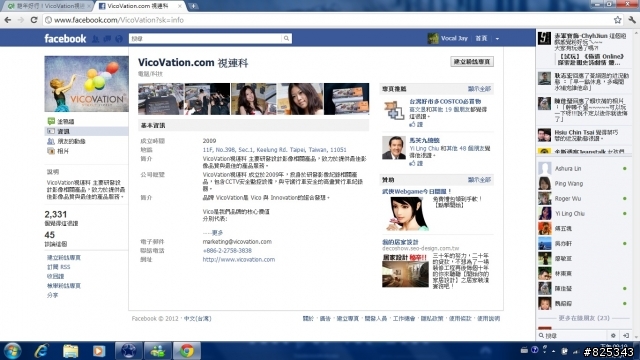Click the Subscribe via RSS link
Viewport: 640px width, 360px height.
click(x=58, y=267)
